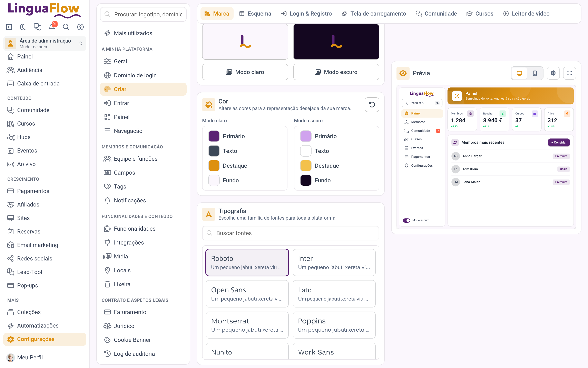This screenshot has width=588, height=368.
Task: Pick dark mode Destaque yellow swatch
Action: click(306, 166)
